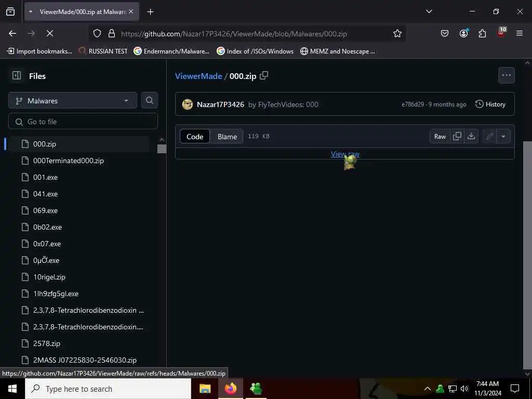Open 0b02.exe in file list
Viewport: 532px width, 399px height.
click(47, 227)
